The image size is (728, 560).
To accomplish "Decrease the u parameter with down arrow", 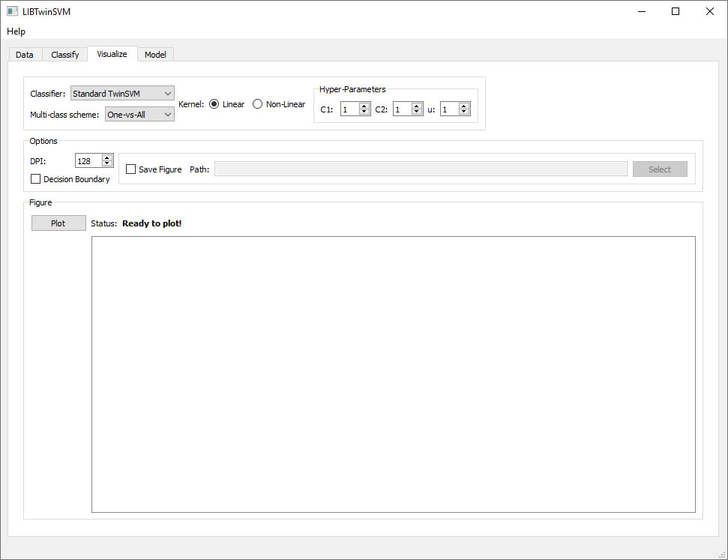I will click(x=464, y=112).
